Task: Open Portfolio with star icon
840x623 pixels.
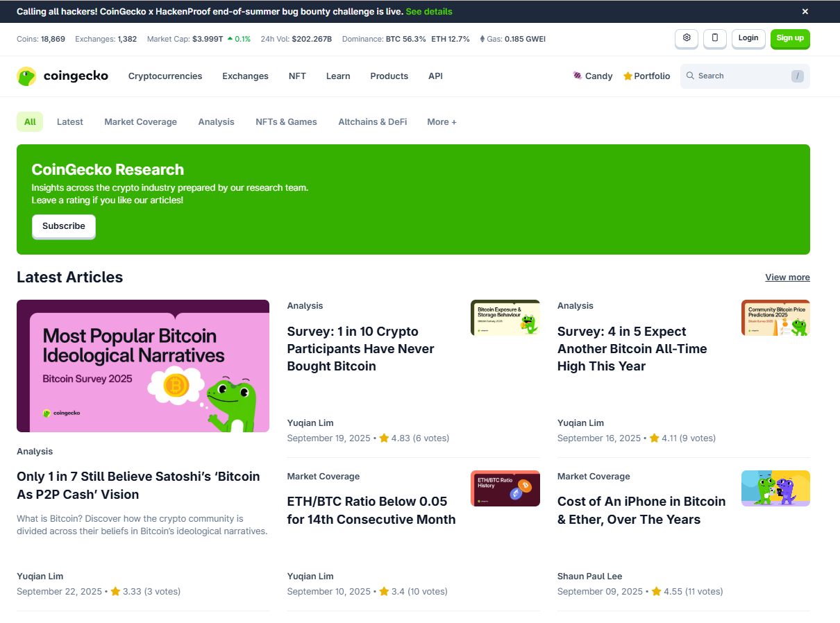Action: tap(646, 76)
